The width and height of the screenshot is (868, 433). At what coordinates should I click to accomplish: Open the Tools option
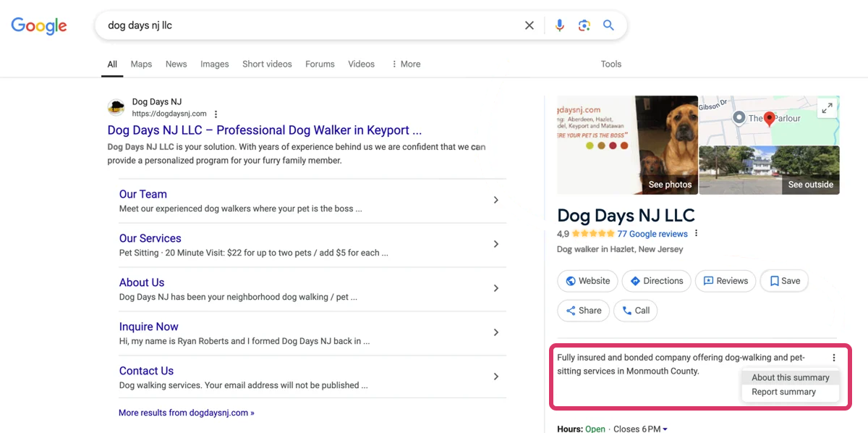611,64
